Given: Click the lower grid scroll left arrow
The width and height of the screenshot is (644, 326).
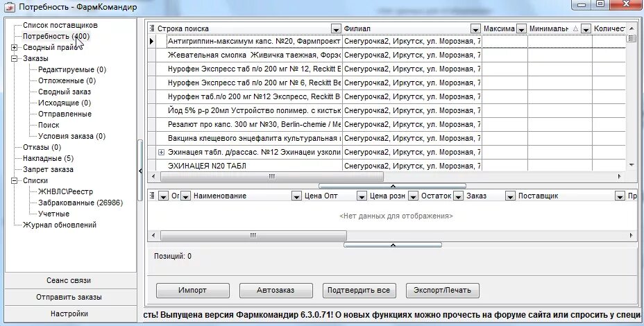Looking at the screenshot, I should (153, 236).
